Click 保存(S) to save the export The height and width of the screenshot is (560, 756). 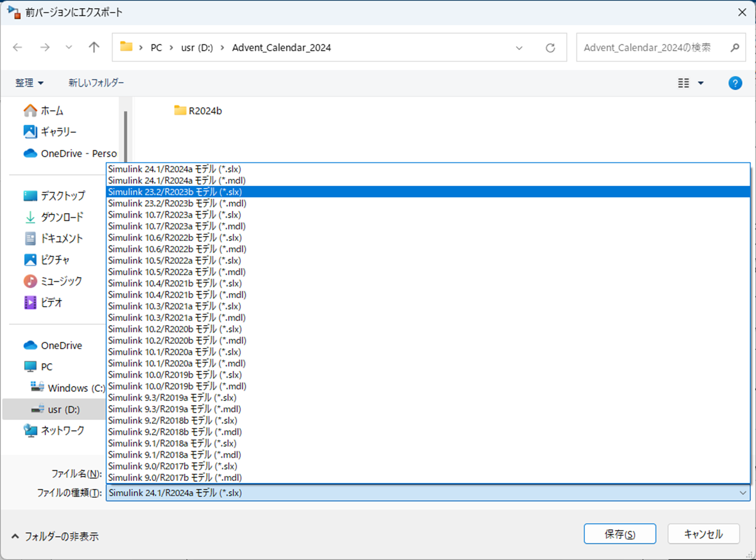pyautogui.click(x=620, y=534)
